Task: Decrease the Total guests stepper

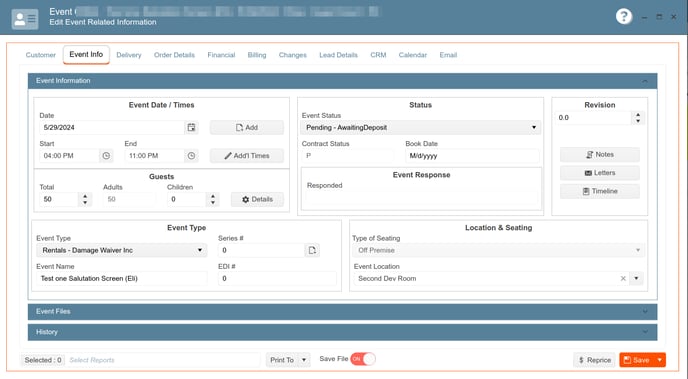Action: (85, 203)
